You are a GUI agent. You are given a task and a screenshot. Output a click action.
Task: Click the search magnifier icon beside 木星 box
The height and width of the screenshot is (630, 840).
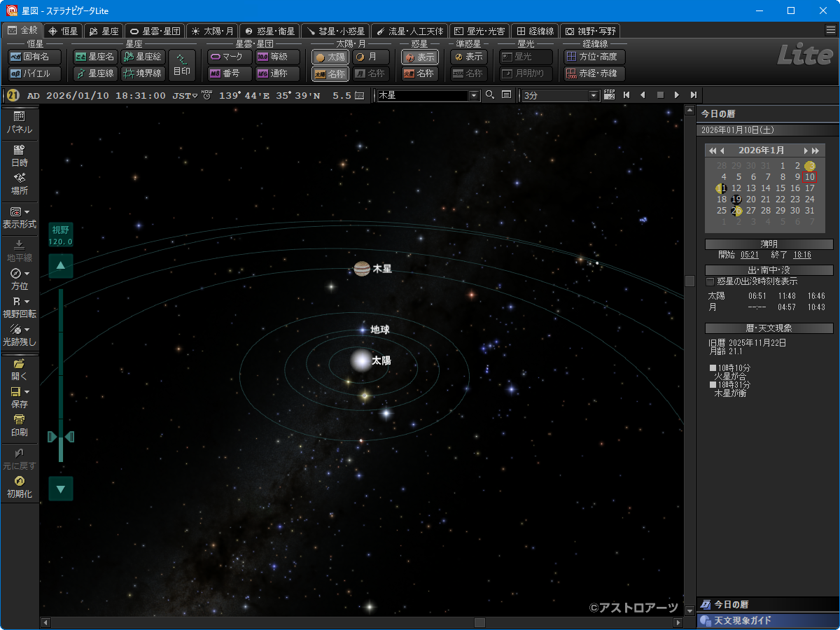(490, 95)
